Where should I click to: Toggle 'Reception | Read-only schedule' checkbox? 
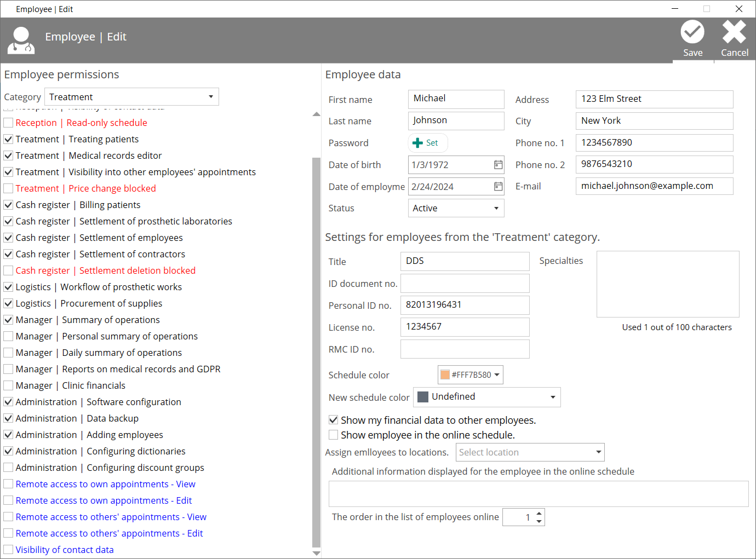click(x=8, y=123)
